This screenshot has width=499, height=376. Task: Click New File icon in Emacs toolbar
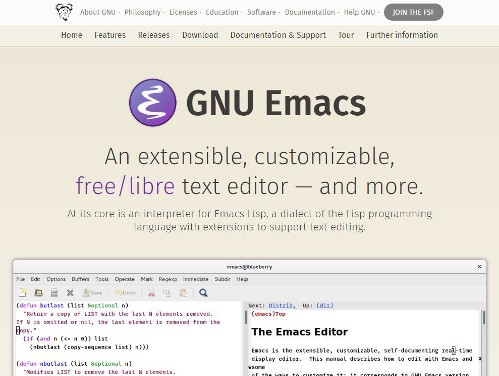coord(23,293)
